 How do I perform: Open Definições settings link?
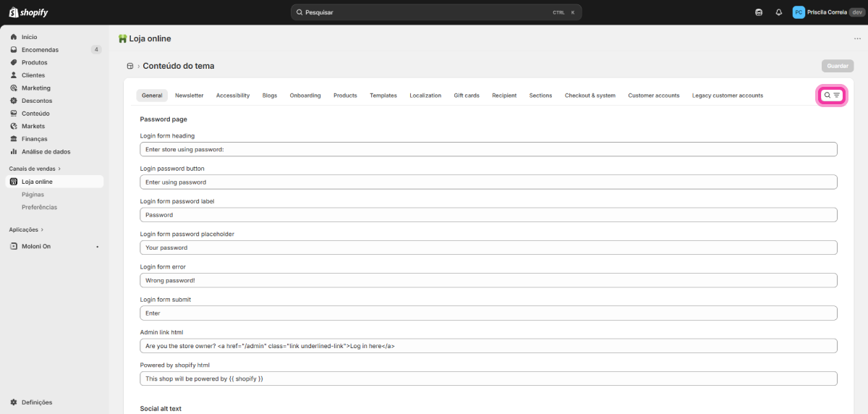click(37, 402)
